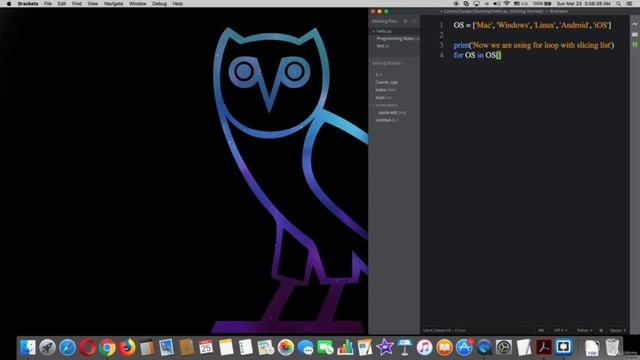The height and width of the screenshot is (360, 640).
Task: Click the Wi-Fi icon in the menu bar
Action: coord(507,4)
